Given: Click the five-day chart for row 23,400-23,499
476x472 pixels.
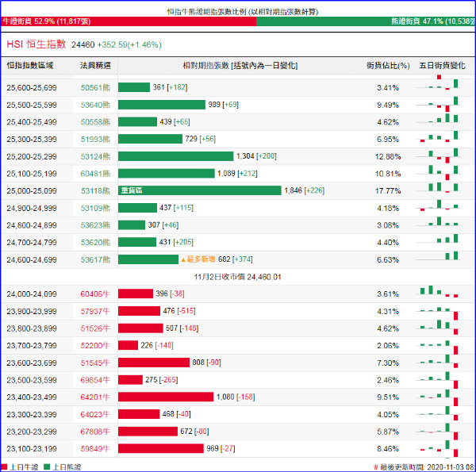Looking at the screenshot, I should [439, 397].
